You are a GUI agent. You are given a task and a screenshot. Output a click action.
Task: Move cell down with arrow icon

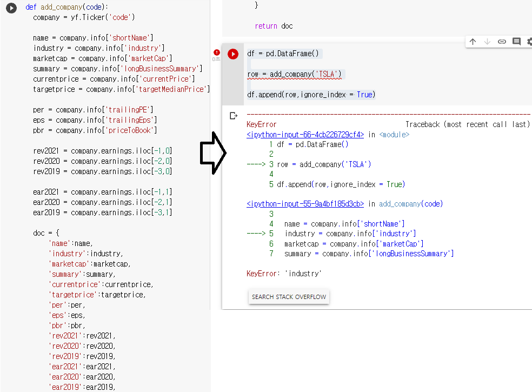tap(487, 42)
